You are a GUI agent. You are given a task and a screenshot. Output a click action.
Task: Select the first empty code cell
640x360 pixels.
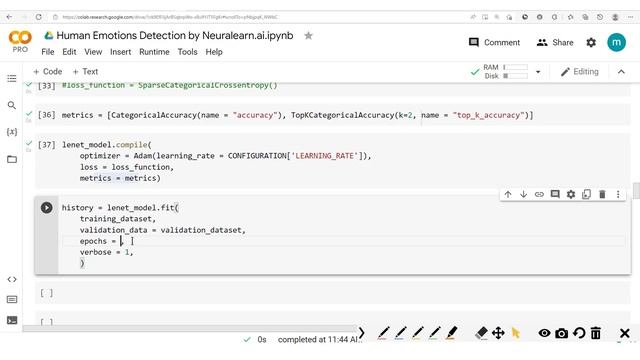pyautogui.click(x=333, y=293)
